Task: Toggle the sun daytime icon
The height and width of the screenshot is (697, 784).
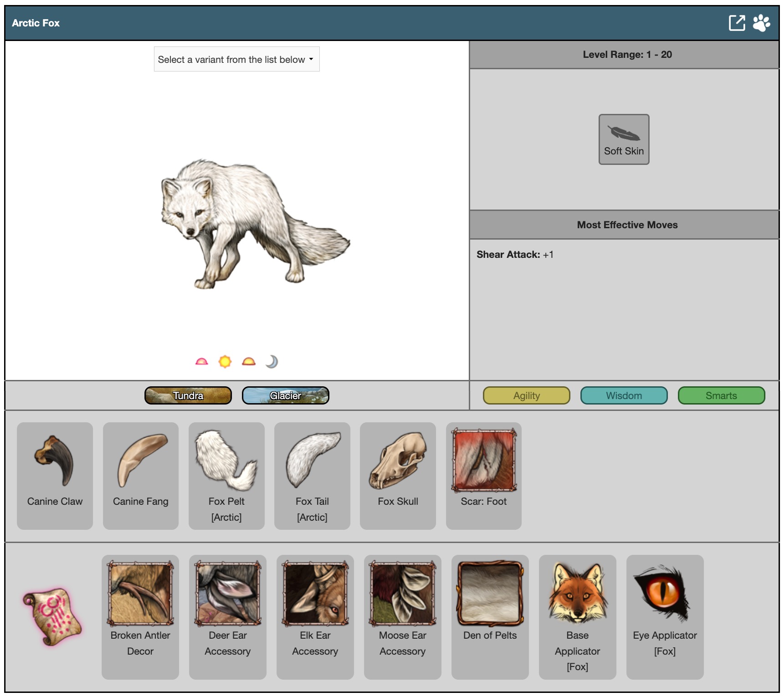Action: point(225,362)
